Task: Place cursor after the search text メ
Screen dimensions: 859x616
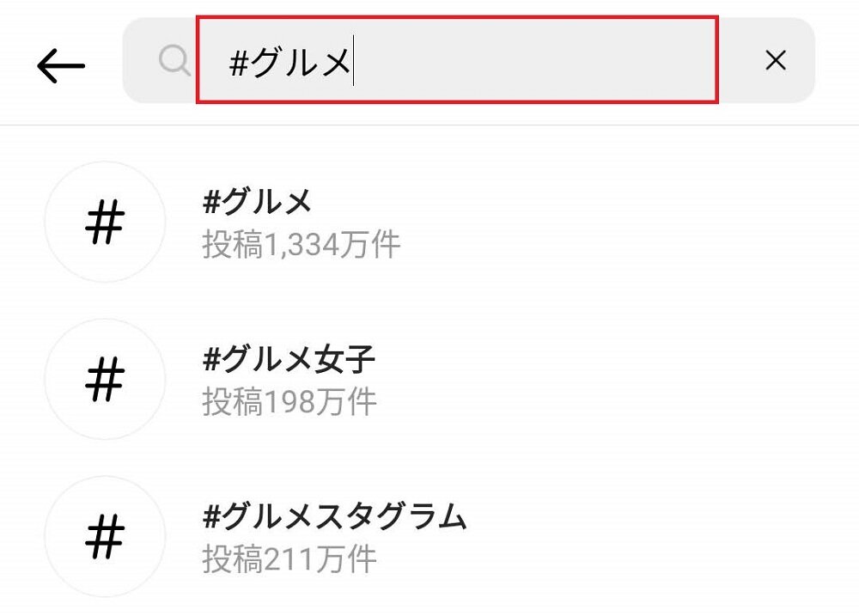Action: point(353,62)
